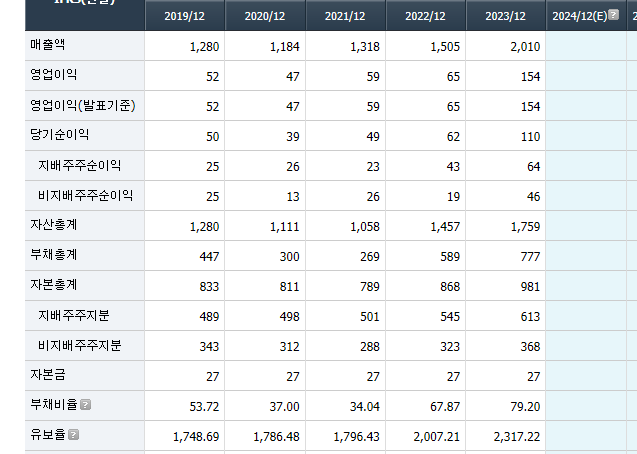The width and height of the screenshot is (637, 454).
Task: Click 부채비율 value 79.20
Action: click(x=525, y=407)
